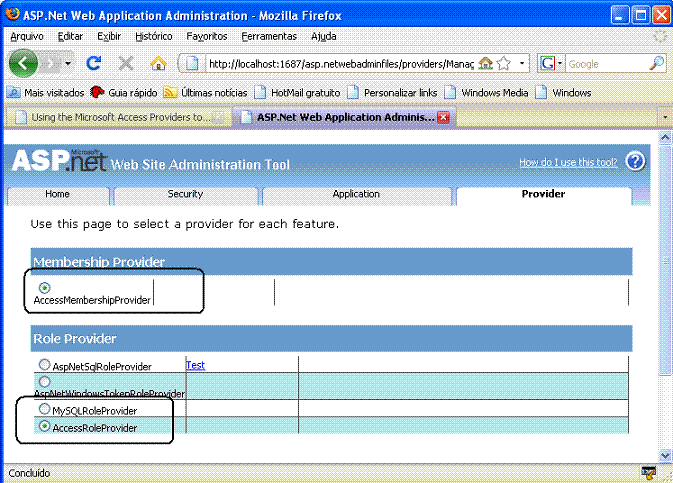Open Guia rápido bookmark

pos(124,93)
